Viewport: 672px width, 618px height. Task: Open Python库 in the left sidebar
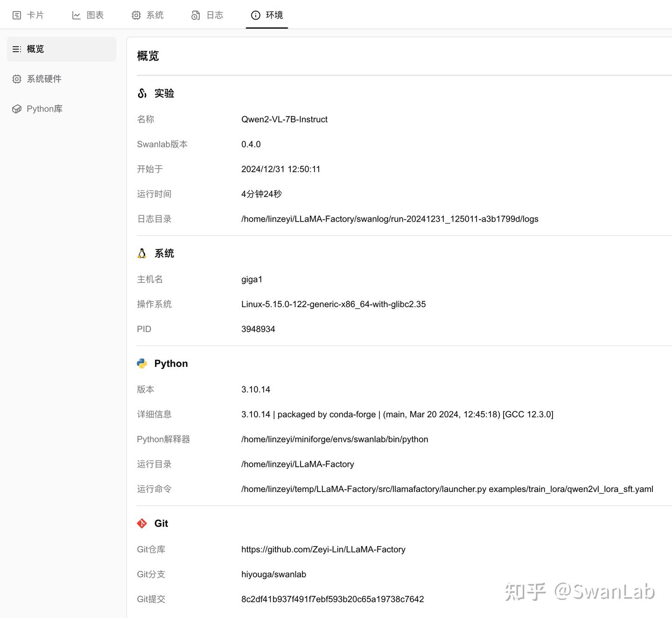coord(62,109)
